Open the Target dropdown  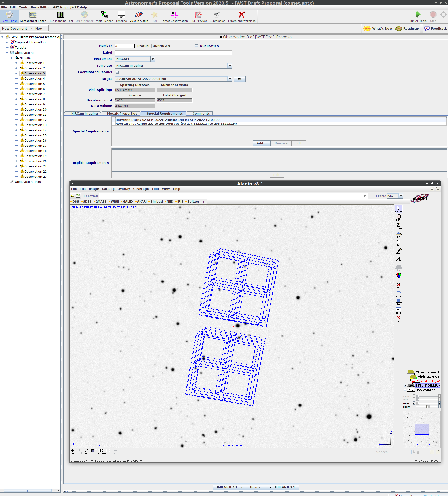pos(230,79)
